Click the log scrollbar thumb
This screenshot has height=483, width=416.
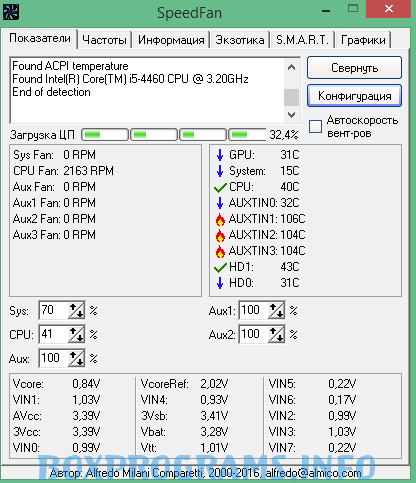(291, 98)
